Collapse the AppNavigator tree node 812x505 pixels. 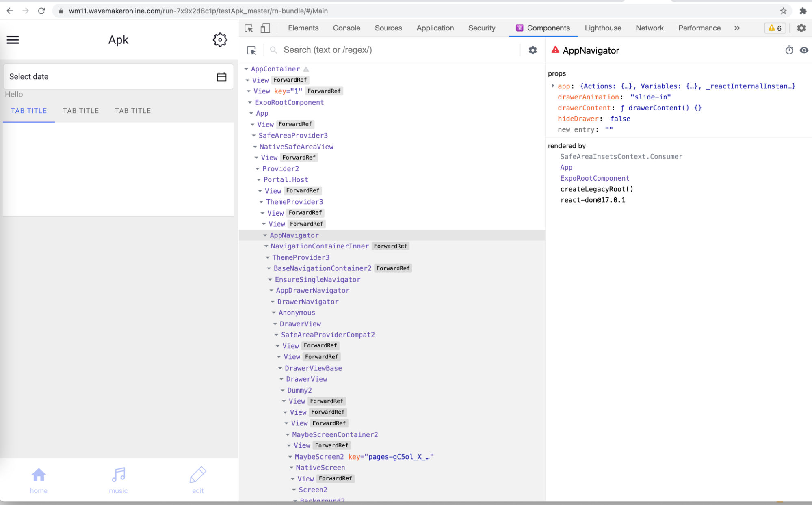tap(265, 235)
